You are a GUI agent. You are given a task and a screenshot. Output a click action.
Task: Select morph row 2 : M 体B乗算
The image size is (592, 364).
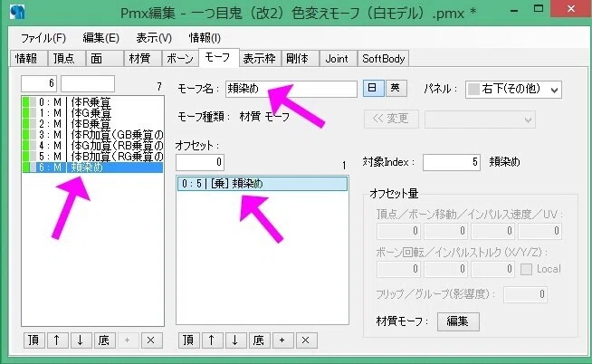[92, 124]
